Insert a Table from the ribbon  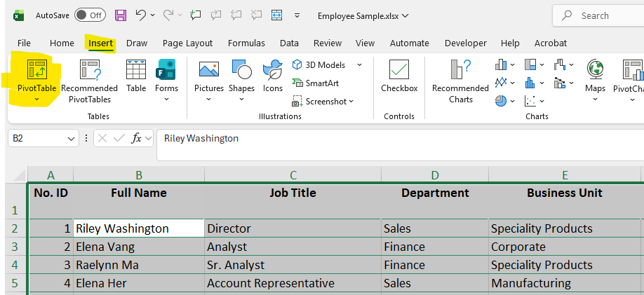pos(136,71)
